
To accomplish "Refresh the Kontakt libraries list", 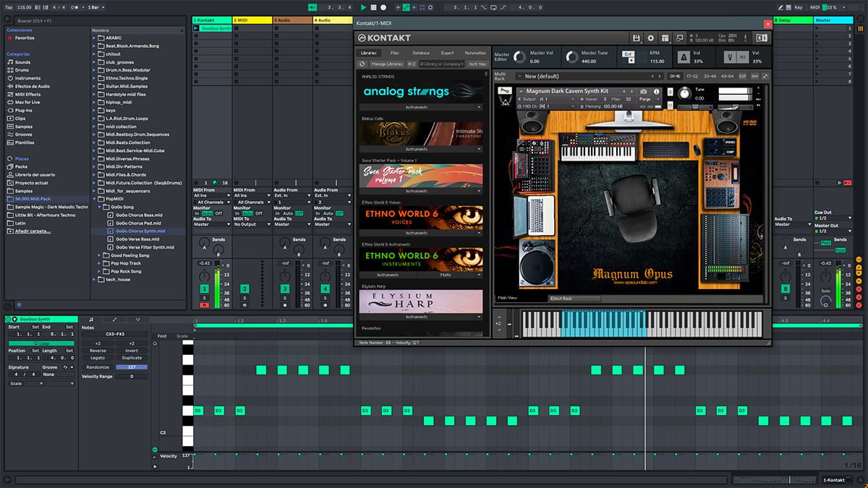I will click(363, 64).
